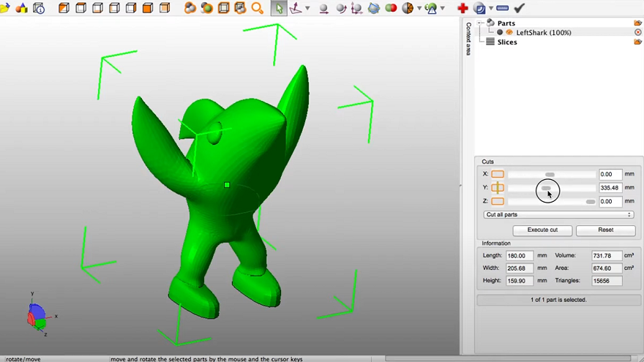
Task: Open the analysis tool dropdown arrow
Action: [442, 8]
